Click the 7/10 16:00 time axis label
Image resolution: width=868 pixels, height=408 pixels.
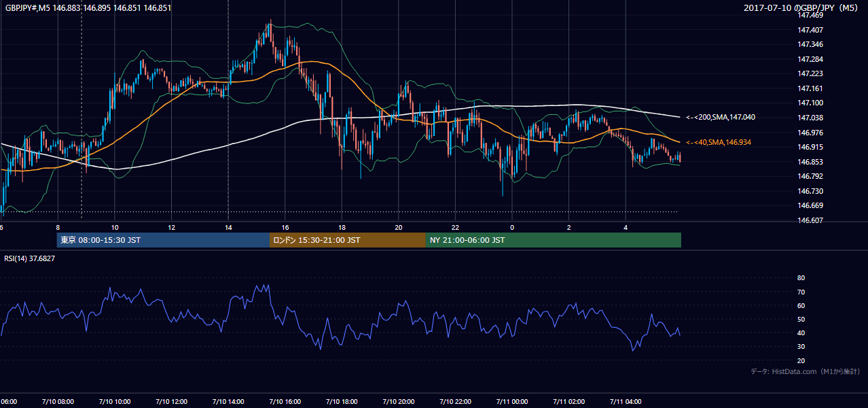pyautogui.click(x=285, y=401)
